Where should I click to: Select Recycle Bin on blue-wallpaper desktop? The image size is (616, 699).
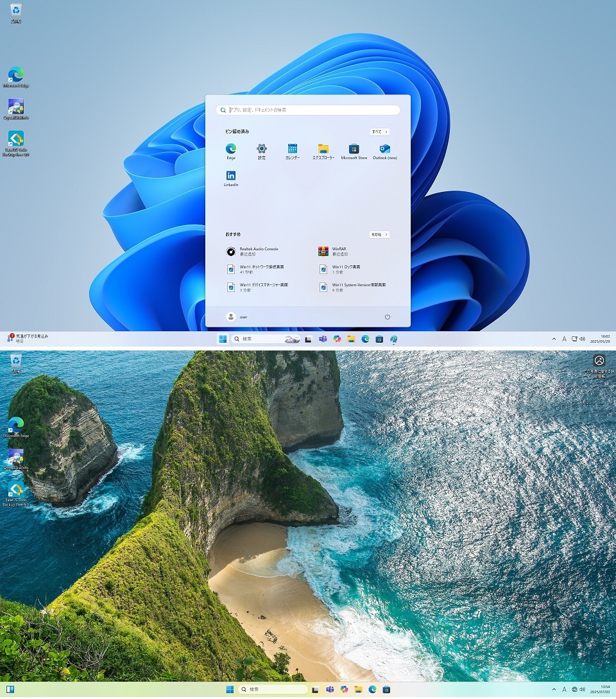[x=15, y=13]
